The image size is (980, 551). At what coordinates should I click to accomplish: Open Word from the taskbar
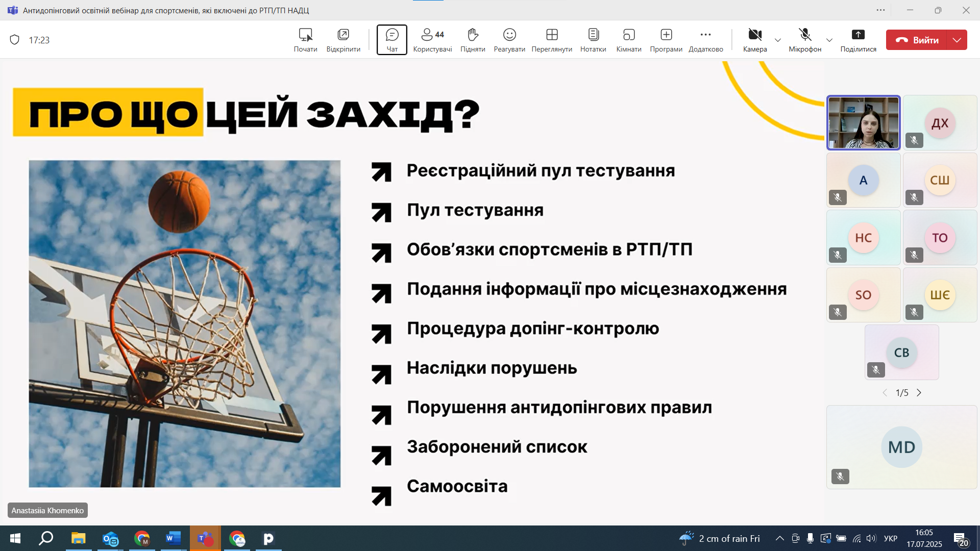click(173, 538)
